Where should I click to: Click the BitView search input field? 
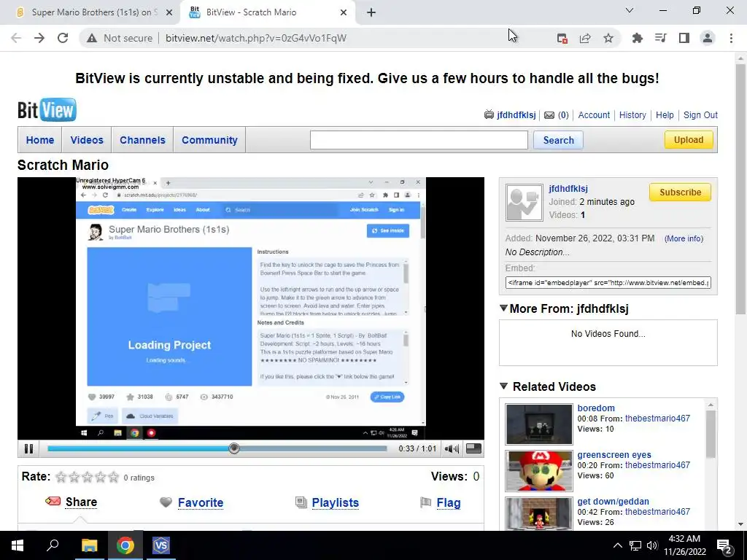coord(419,140)
